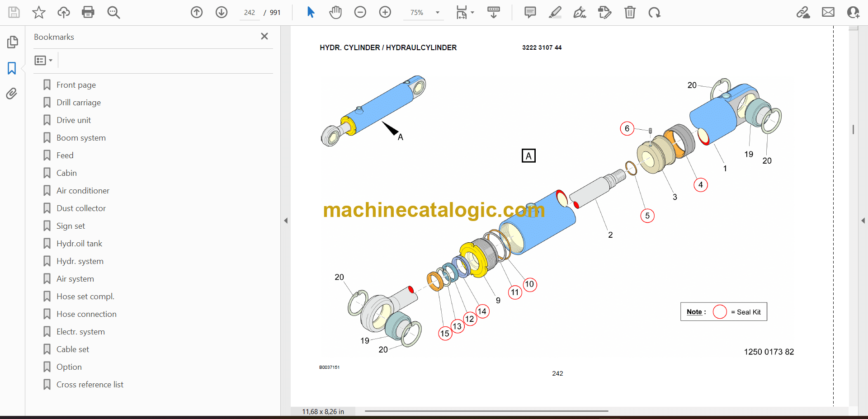
Task: Toggle the Page thumbnails panel
Action: (x=12, y=42)
